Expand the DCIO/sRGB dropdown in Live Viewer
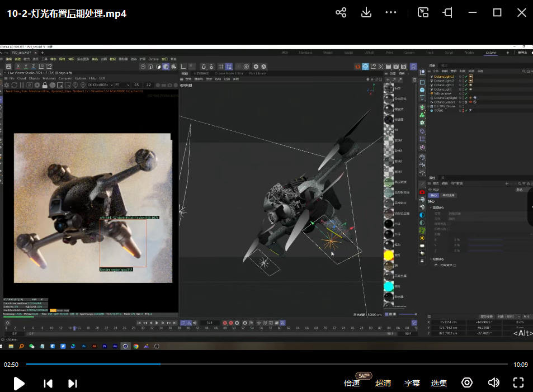Image resolution: width=533 pixels, height=392 pixels. point(100,85)
